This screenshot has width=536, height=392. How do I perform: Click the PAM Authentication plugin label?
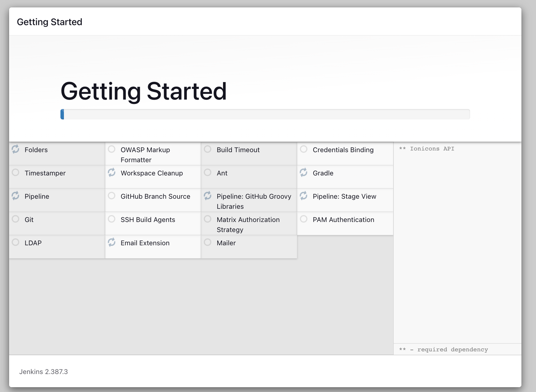[x=343, y=220]
